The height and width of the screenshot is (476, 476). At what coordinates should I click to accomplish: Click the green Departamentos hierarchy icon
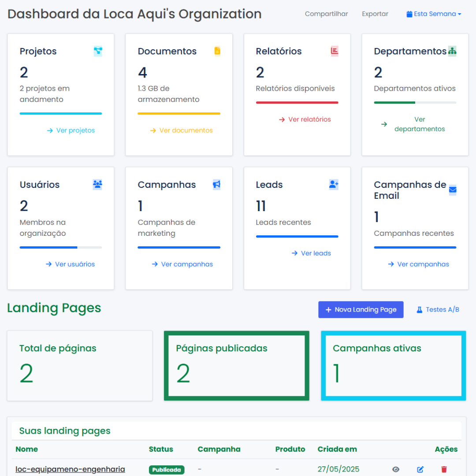pyautogui.click(x=452, y=51)
